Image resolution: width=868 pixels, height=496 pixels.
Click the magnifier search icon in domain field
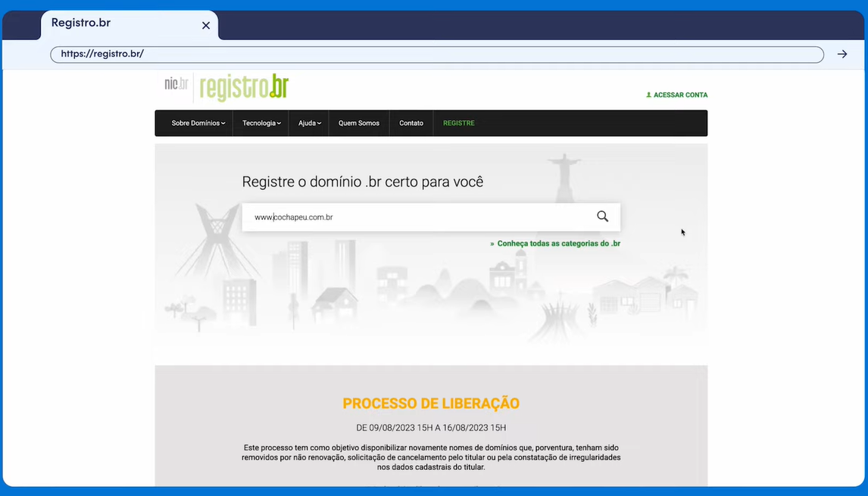[x=602, y=217]
